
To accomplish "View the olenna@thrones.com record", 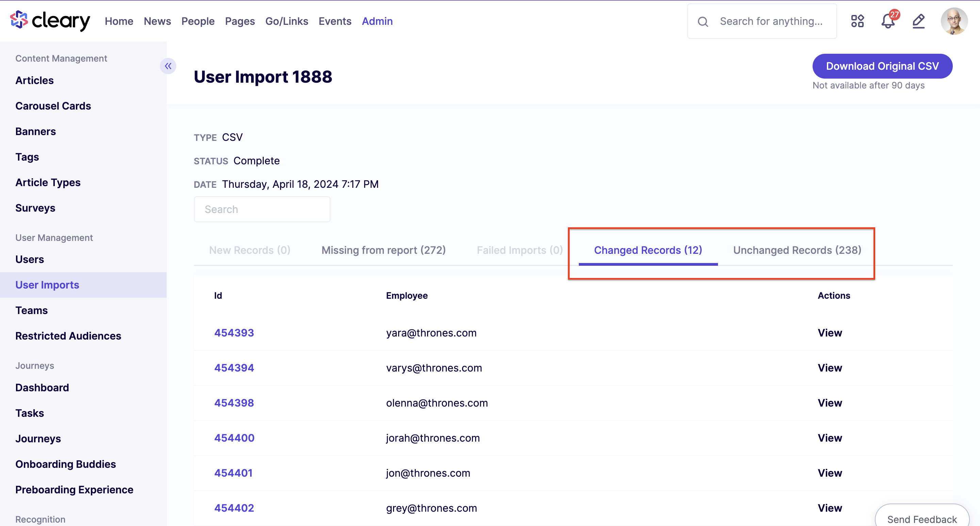I will [x=830, y=403].
